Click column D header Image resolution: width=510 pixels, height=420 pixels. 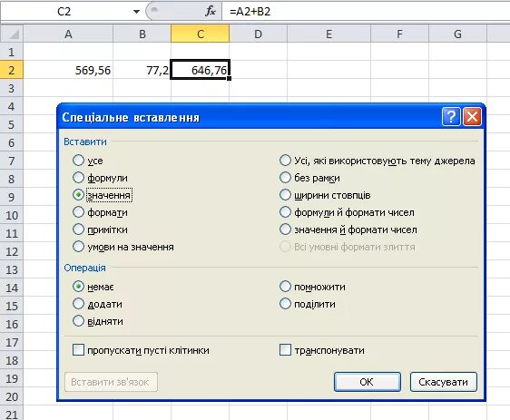click(259, 34)
